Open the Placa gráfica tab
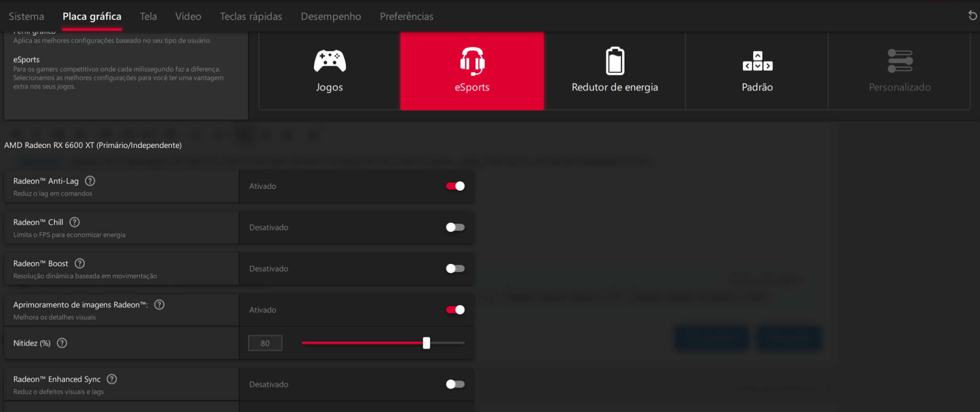This screenshot has width=980, height=412. pos(92,16)
